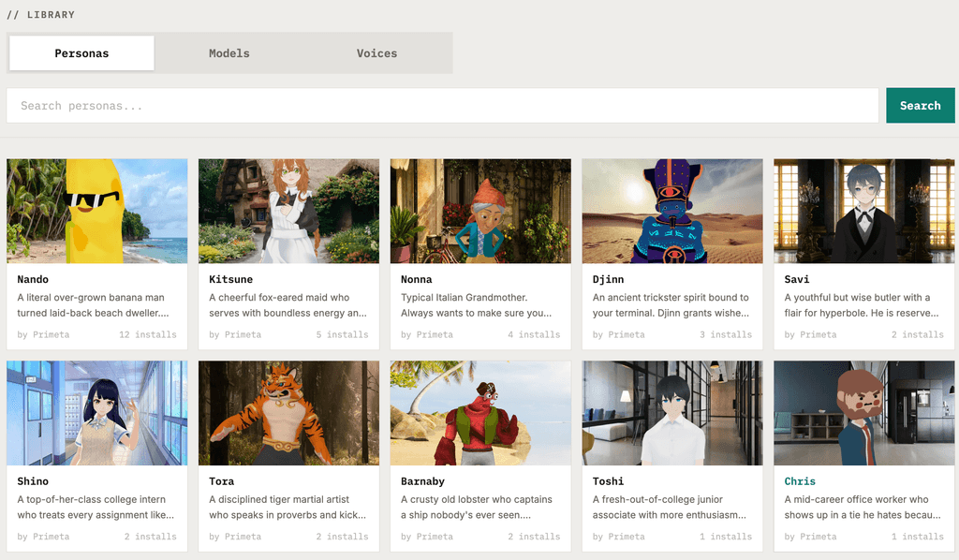This screenshot has width=959, height=560.
Task: Open the Tora tiger martial artist image
Action: coord(288,413)
